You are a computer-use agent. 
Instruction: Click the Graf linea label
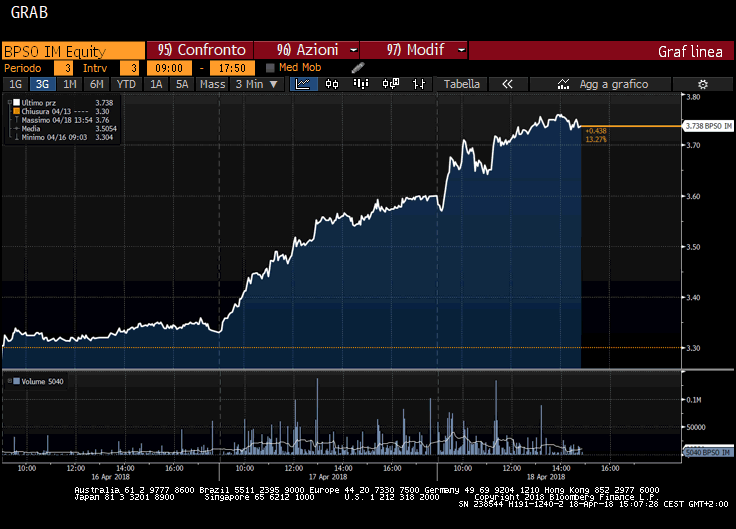tap(690, 52)
